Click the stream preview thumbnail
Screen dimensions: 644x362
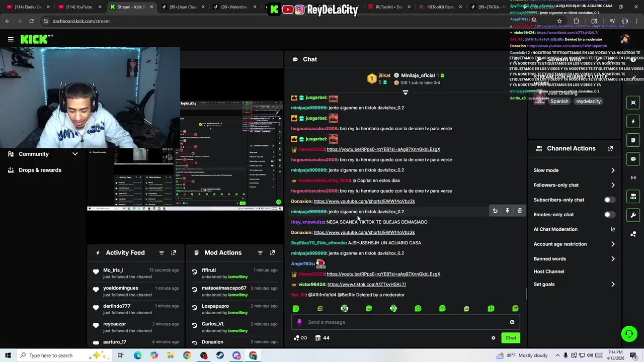[x=185, y=155]
